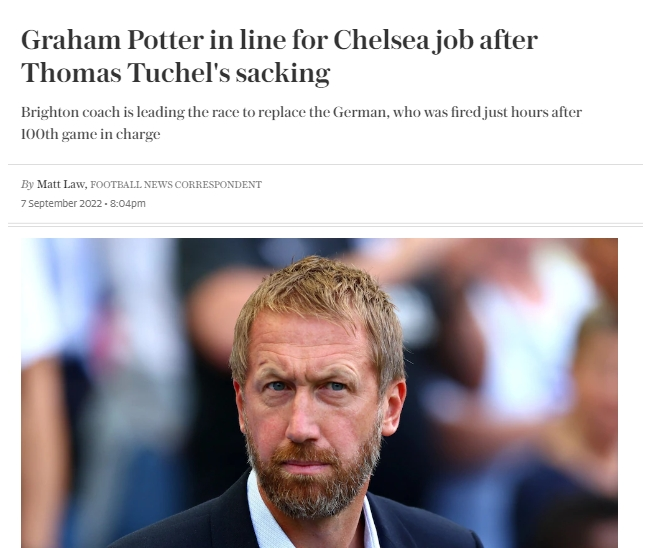Image resolution: width=651 pixels, height=549 pixels.
Task: Open the Matt Law author link
Action: pyautogui.click(x=61, y=184)
